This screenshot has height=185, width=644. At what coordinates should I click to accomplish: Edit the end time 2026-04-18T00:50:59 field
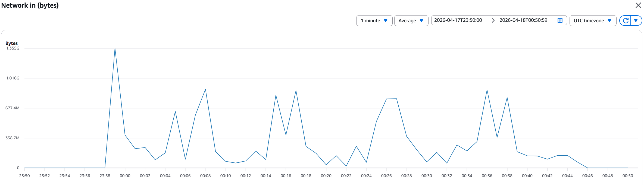523,20
